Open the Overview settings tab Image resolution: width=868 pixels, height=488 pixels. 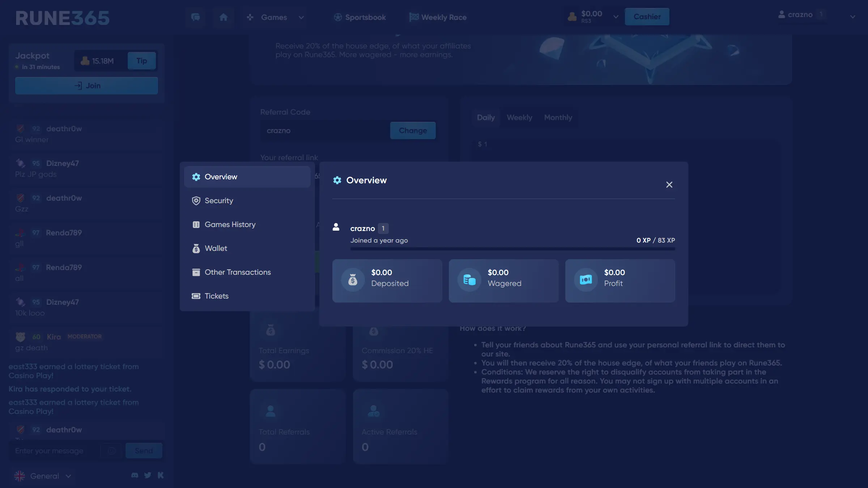pyautogui.click(x=247, y=177)
